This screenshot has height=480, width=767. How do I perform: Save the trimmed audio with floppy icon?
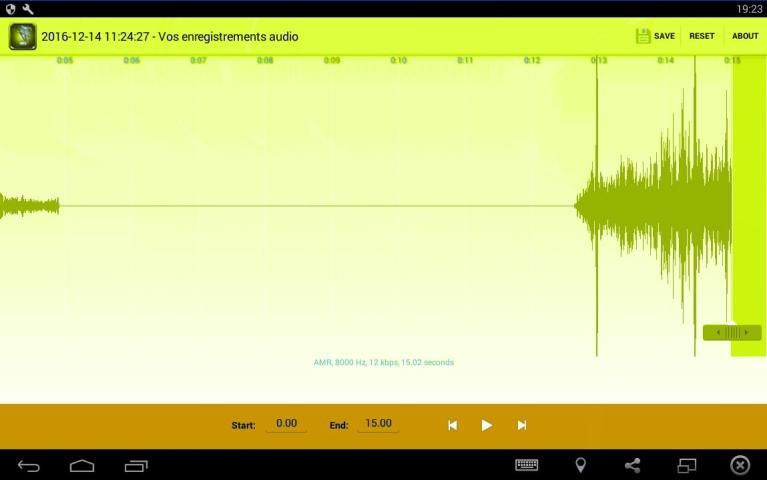655,36
